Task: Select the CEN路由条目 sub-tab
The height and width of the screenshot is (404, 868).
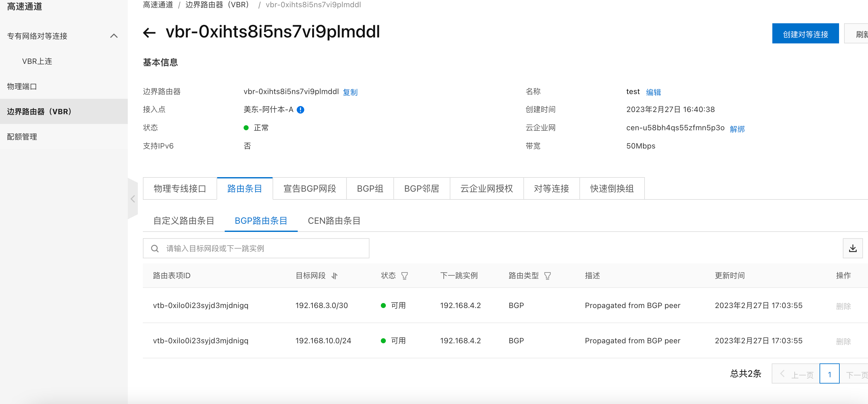Action: (x=334, y=221)
